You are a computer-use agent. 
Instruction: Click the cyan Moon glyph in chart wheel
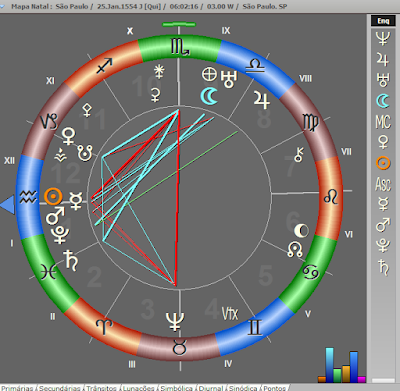click(x=209, y=97)
